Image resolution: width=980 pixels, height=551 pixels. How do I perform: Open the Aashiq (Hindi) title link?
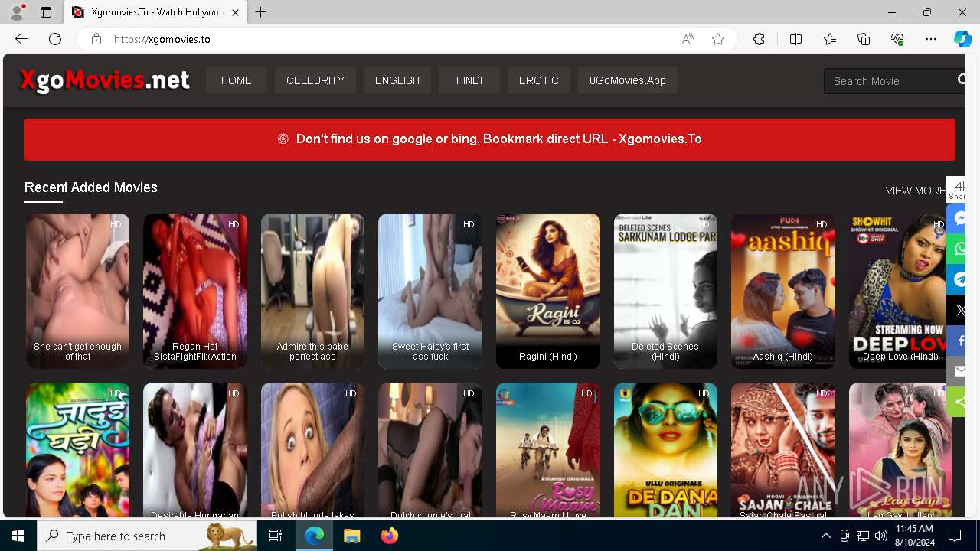tap(782, 357)
